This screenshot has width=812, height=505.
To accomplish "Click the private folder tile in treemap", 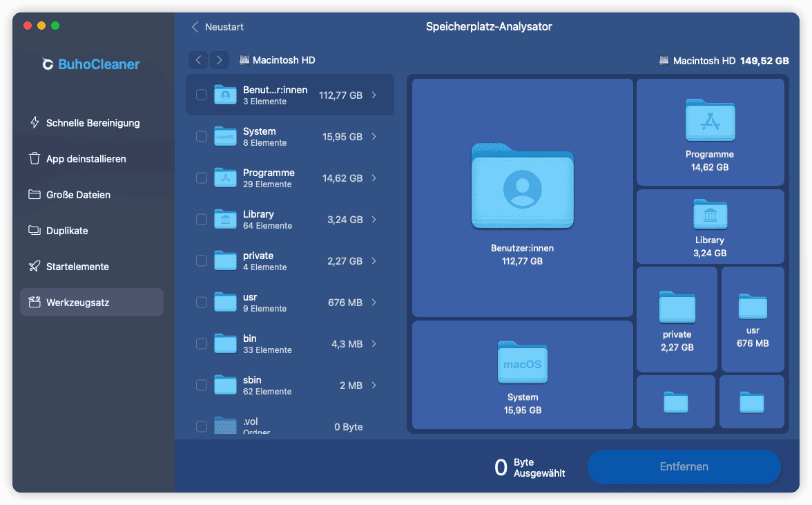I will [677, 320].
